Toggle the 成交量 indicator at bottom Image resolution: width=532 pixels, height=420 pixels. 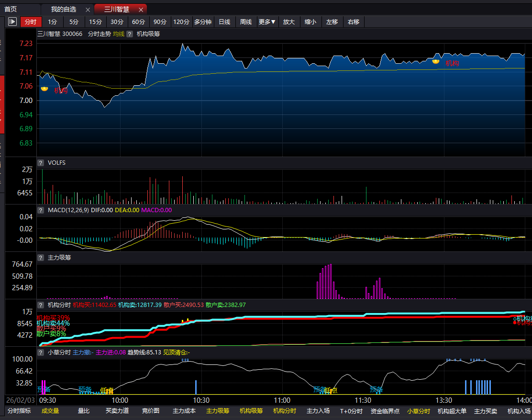(50, 411)
